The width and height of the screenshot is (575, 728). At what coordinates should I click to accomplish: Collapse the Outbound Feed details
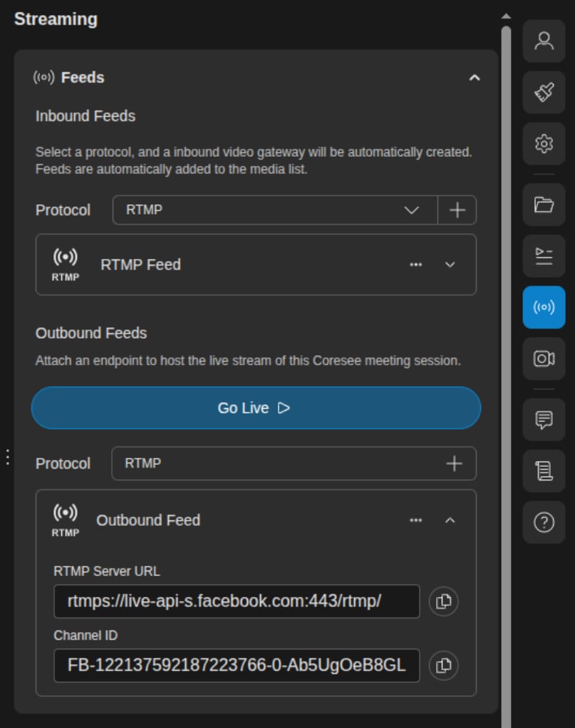[450, 520]
